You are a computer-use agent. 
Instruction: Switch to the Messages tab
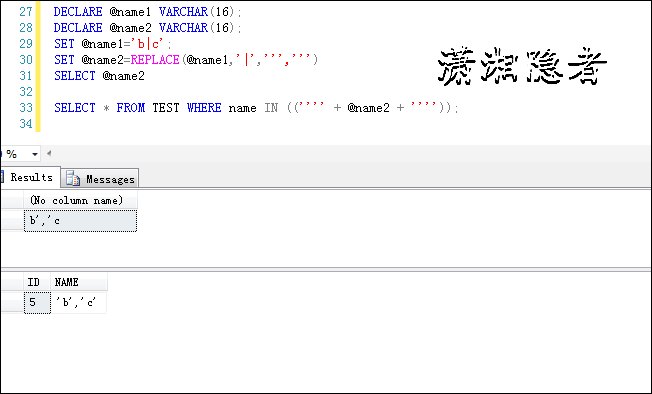[100, 178]
